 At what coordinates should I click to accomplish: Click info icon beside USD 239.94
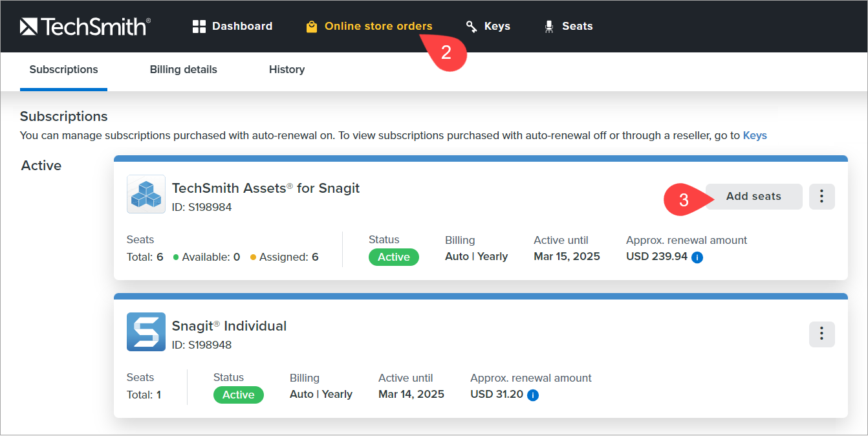697,257
